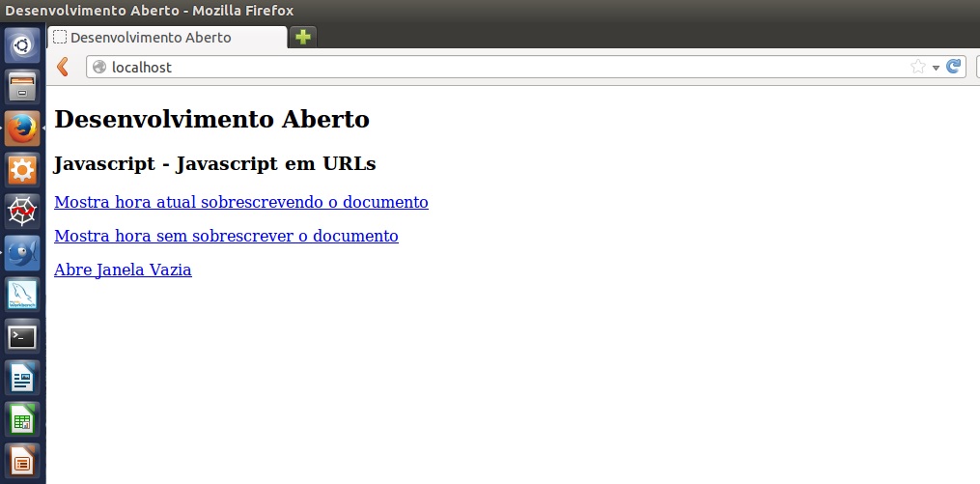Expand the URL history dropdown arrow
This screenshot has width=980, height=484.
point(936,68)
